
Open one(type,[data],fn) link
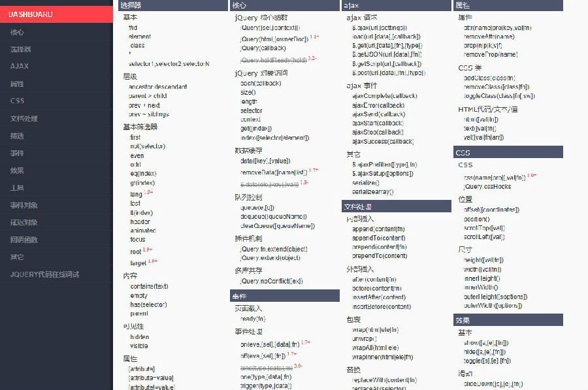265,377
